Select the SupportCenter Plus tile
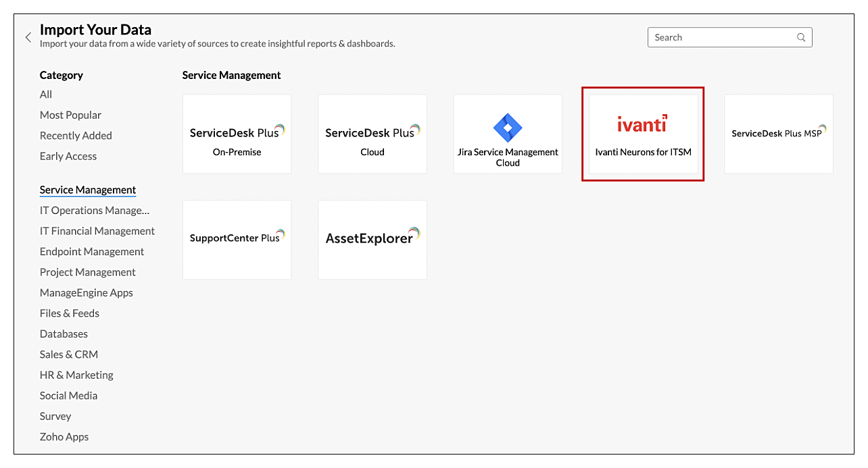 click(x=237, y=240)
